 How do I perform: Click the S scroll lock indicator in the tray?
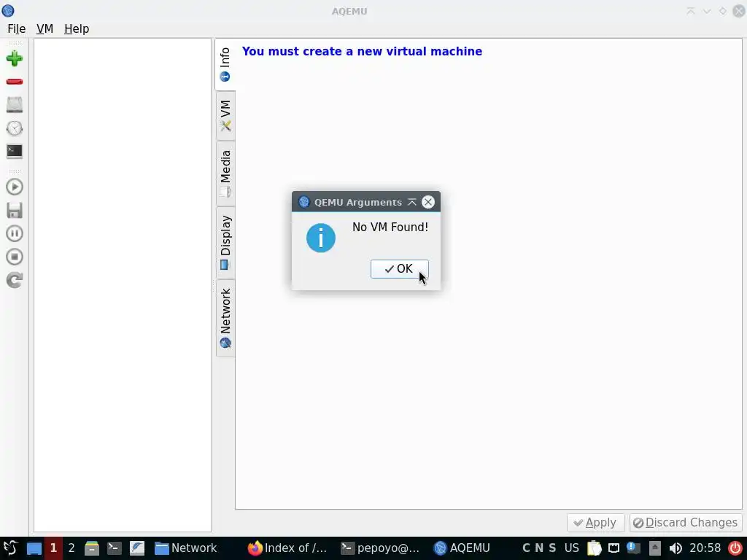click(552, 548)
